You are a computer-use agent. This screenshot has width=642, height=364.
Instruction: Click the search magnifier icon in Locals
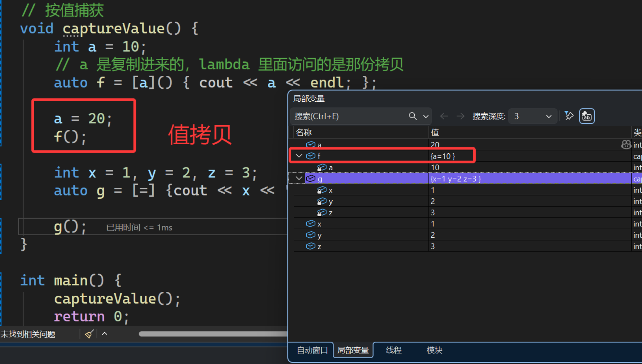pos(412,116)
